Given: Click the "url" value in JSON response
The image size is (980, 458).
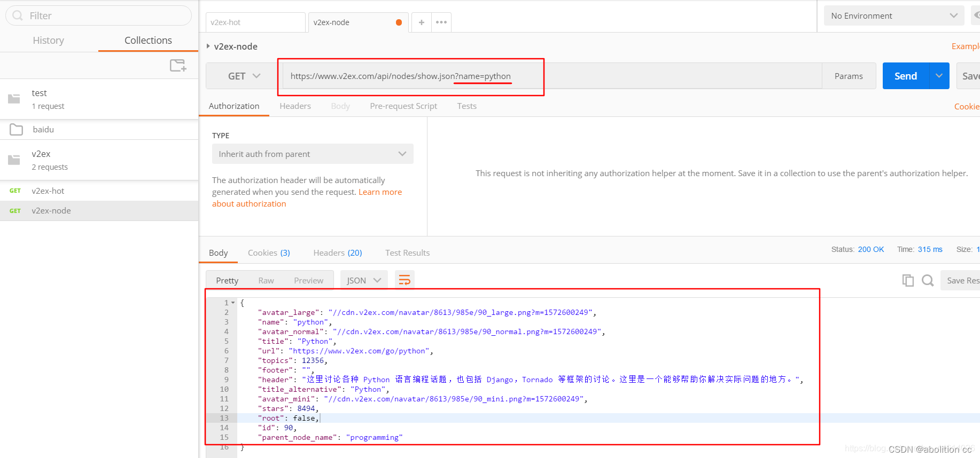Looking at the screenshot, I should pos(359,351).
